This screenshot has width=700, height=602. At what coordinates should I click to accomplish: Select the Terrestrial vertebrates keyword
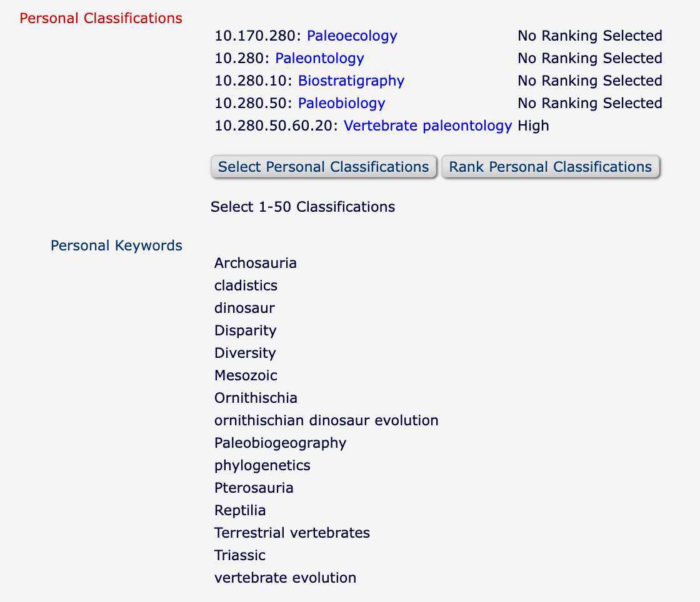[x=292, y=533]
